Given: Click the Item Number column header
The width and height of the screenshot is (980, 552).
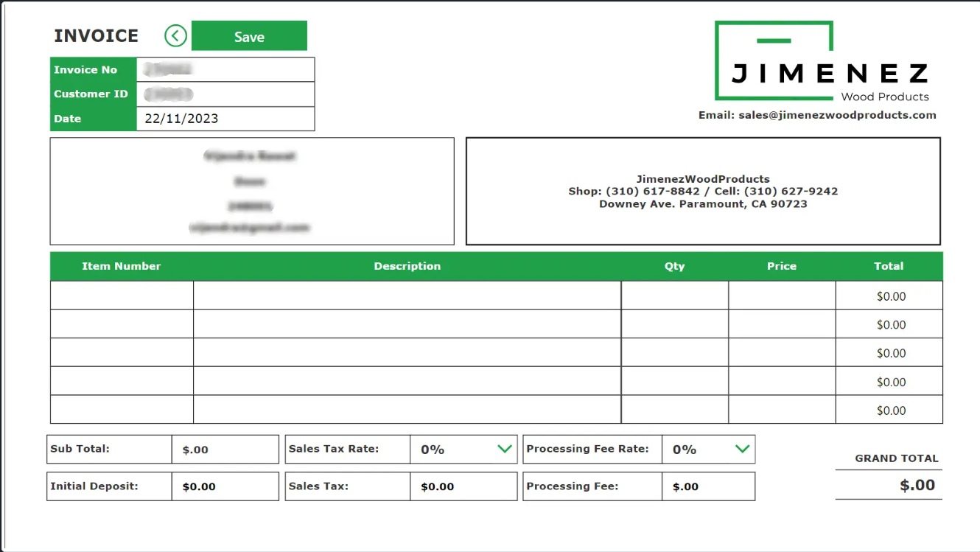Looking at the screenshot, I should [122, 266].
